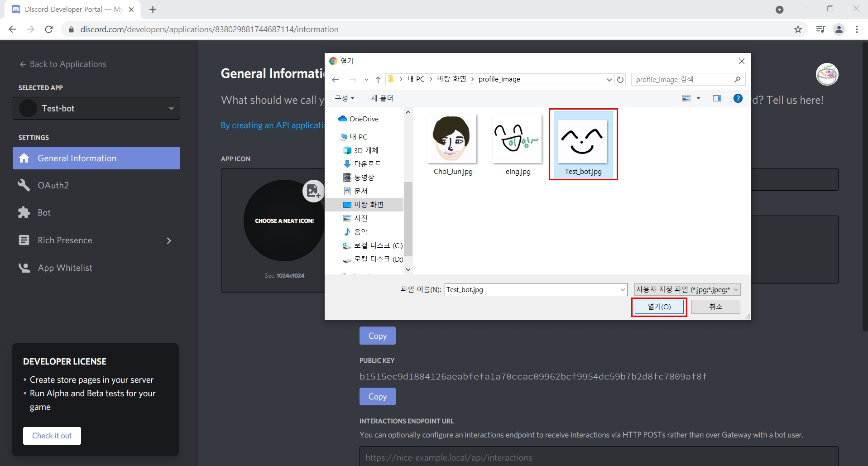Image resolution: width=868 pixels, height=466 pixels.
Task: Click navigation pane scrollbar down arrow
Action: coord(408,269)
